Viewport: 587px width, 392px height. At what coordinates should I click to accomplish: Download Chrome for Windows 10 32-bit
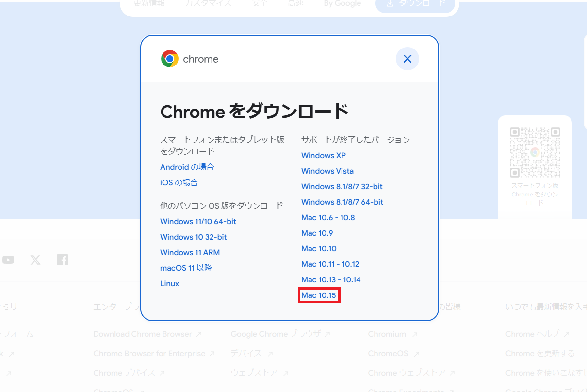pos(193,237)
